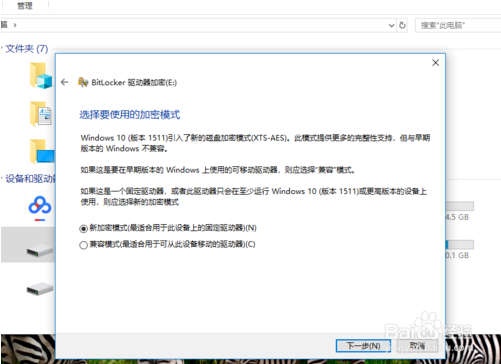Click the 下一步(N) button
Screen dimensions: 501x364
(x=363, y=346)
